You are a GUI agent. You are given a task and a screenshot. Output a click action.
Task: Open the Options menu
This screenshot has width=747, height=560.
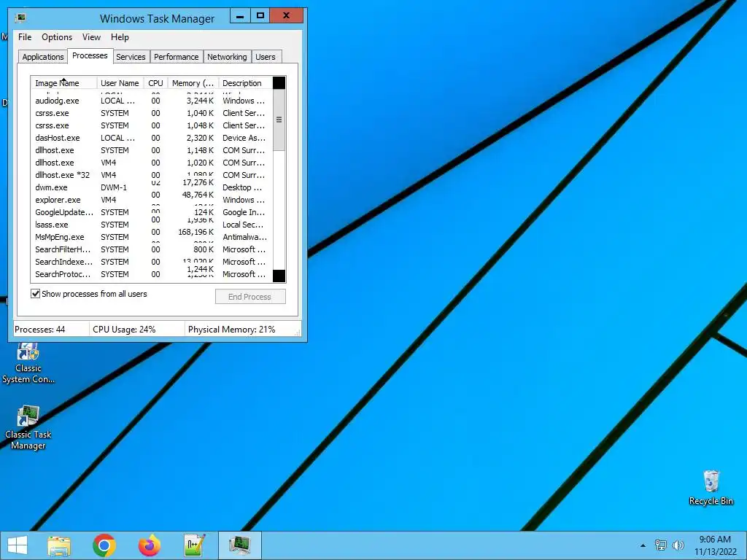click(x=57, y=37)
